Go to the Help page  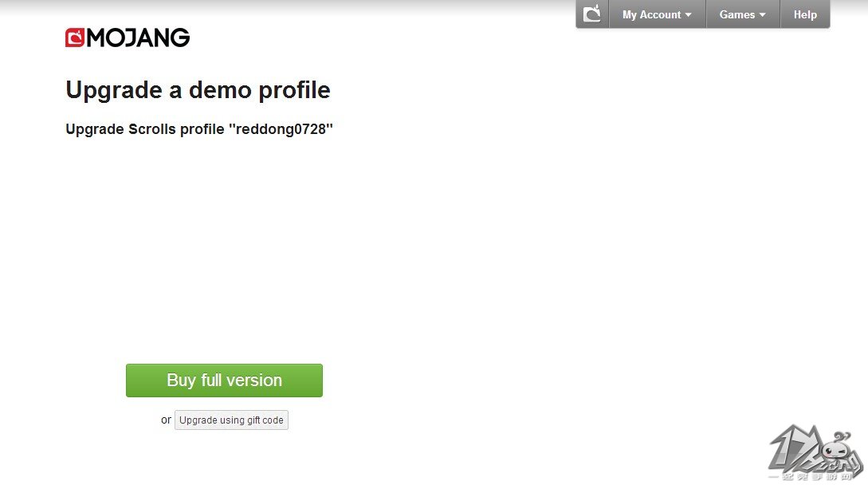(x=805, y=15)
